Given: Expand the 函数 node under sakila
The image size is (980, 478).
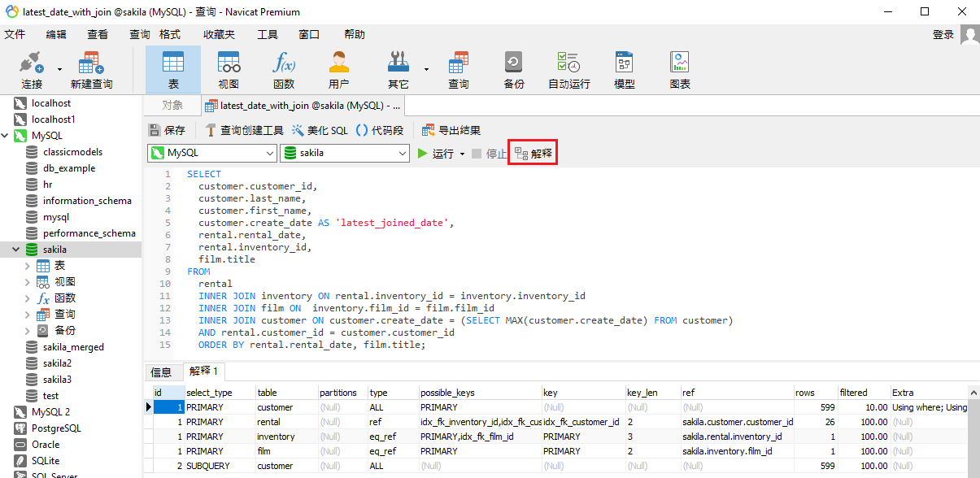Looking at the screenshot, I should tap(28, 298).
